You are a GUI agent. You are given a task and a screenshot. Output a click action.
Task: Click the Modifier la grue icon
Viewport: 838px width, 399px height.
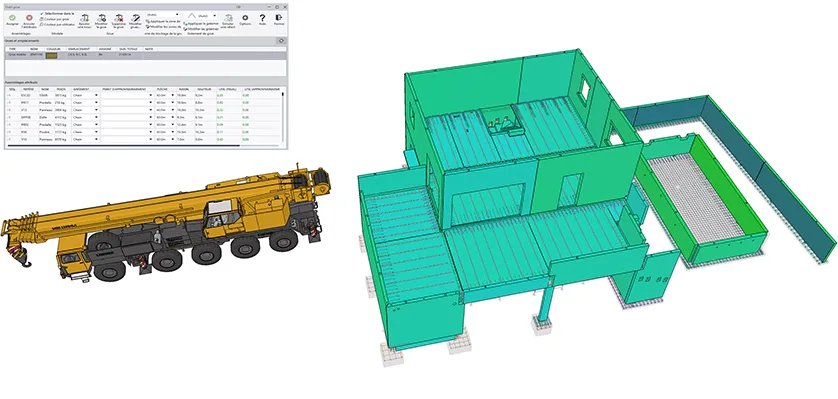click(102, 18)
